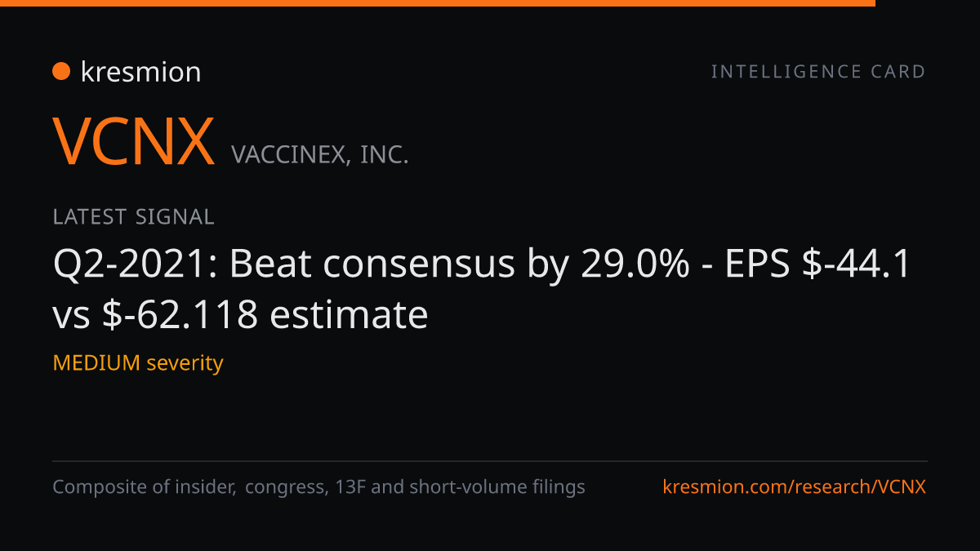Click the LATEST SIGNAL heading
The image size is (980, 551).
pyautogui.click(x=133, y=217)
